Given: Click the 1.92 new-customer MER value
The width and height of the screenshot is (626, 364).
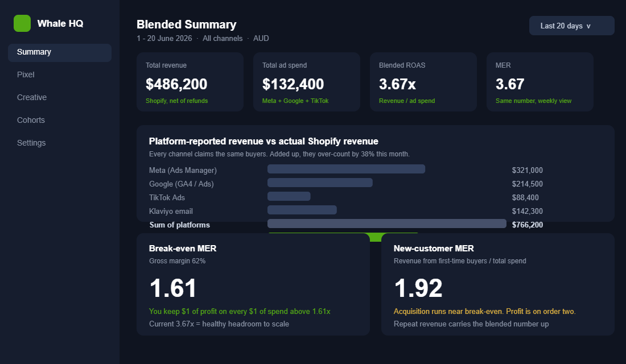Looking at the screenshot, I should (418, 288).
